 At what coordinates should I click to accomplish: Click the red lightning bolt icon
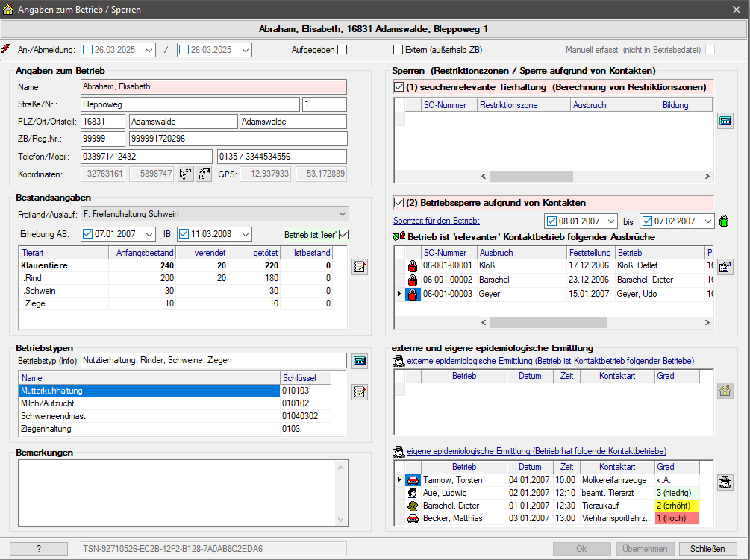(x=6, y=48)
